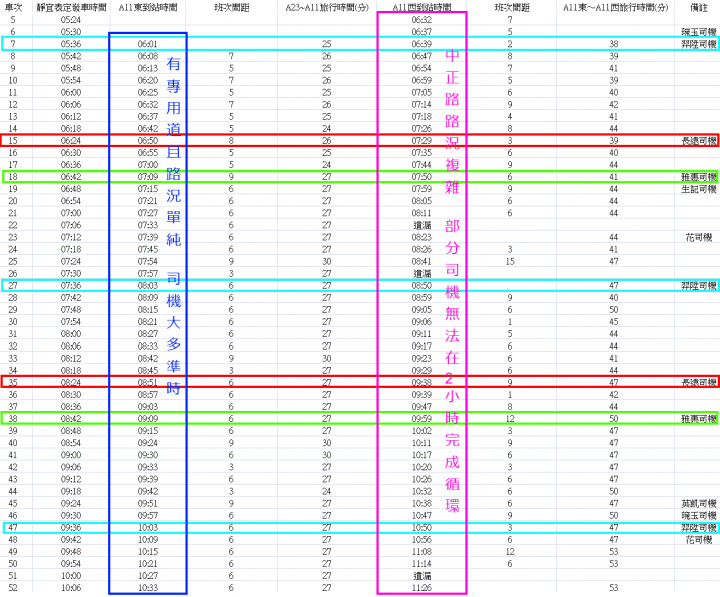Click 生記司機 remark in trip 19 row
The height and width of the screenshot is (597, 720).
pos(698,189)
